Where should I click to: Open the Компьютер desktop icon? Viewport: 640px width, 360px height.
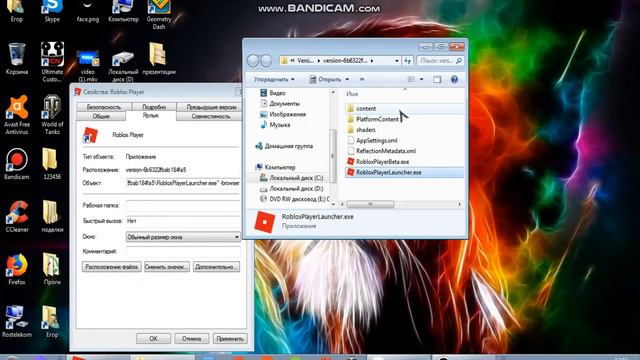(123, 11)
